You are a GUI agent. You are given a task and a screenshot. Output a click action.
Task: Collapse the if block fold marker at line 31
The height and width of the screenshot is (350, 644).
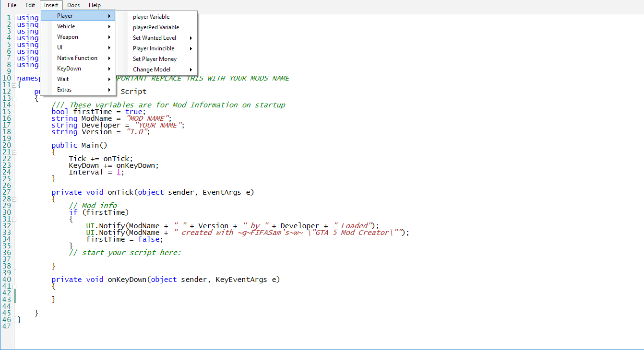14,219
